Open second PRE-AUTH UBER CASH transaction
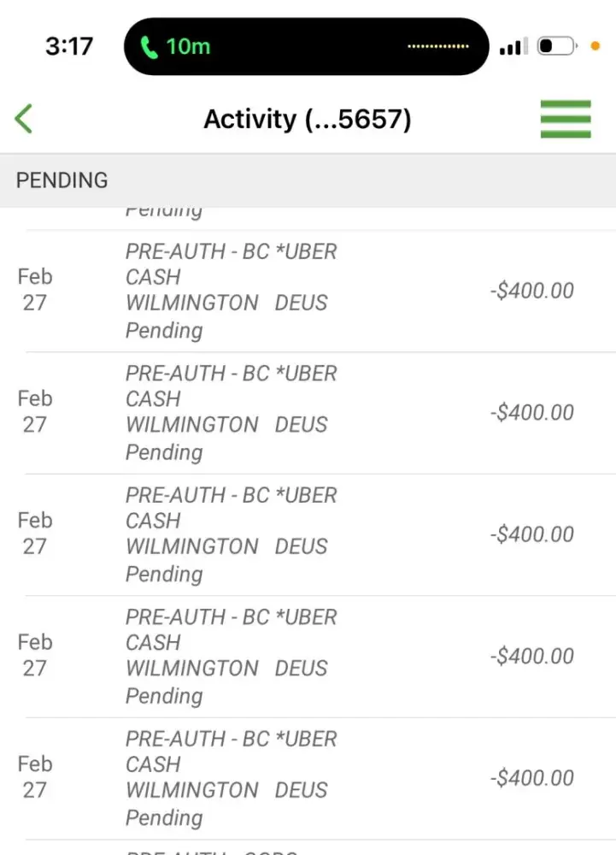Screen dimensions: 616x855 coord(308,413)
